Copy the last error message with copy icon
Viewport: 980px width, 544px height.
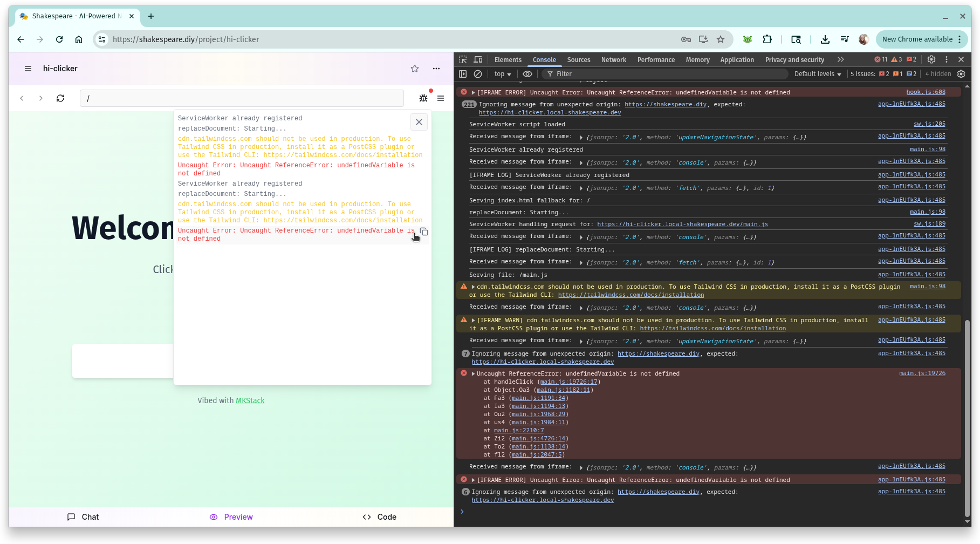pos(424,232)
